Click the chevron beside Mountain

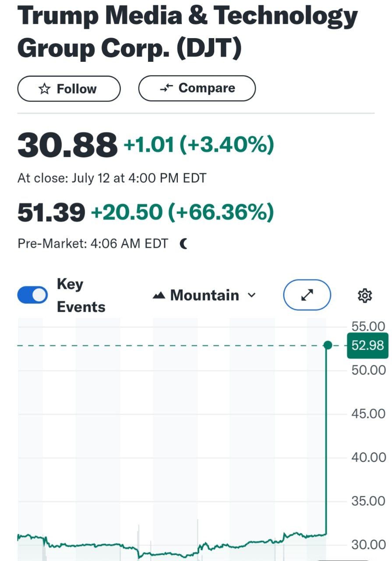pyautogui.click(x=251, y=295)
